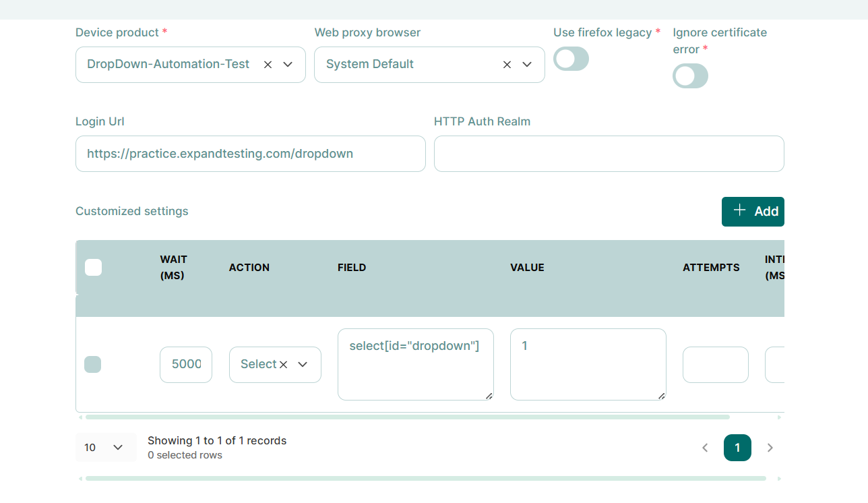
Task: Go to the next records page
Action: (770, 448)
